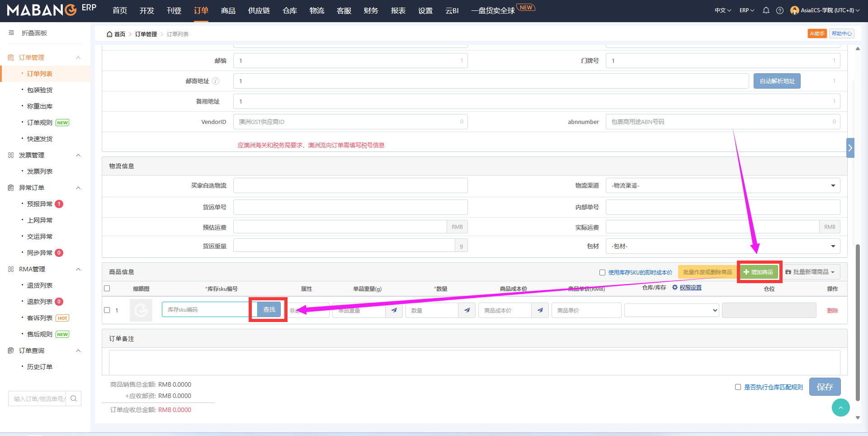Click the paper plane icon beside 商品成本价

pos(540,310)
